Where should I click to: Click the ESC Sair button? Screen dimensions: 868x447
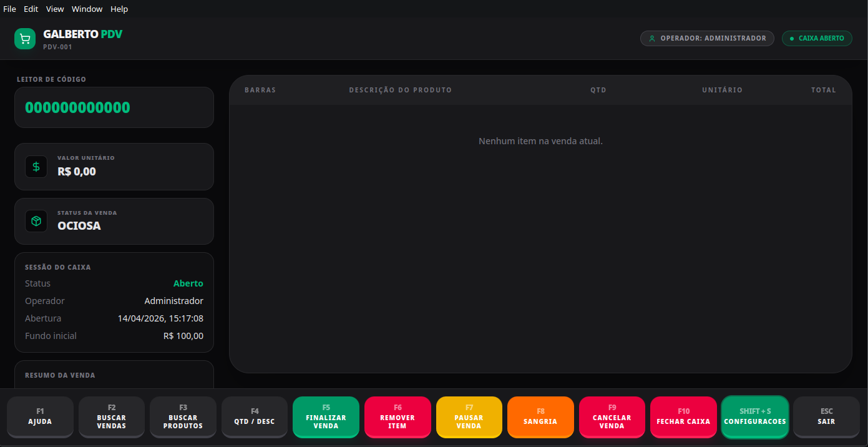827,416
